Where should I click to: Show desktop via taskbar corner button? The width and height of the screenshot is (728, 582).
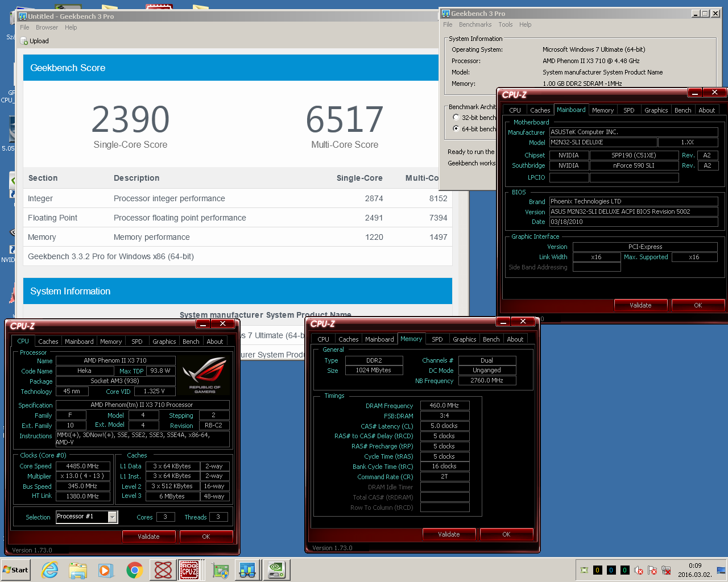pos(722,569)
